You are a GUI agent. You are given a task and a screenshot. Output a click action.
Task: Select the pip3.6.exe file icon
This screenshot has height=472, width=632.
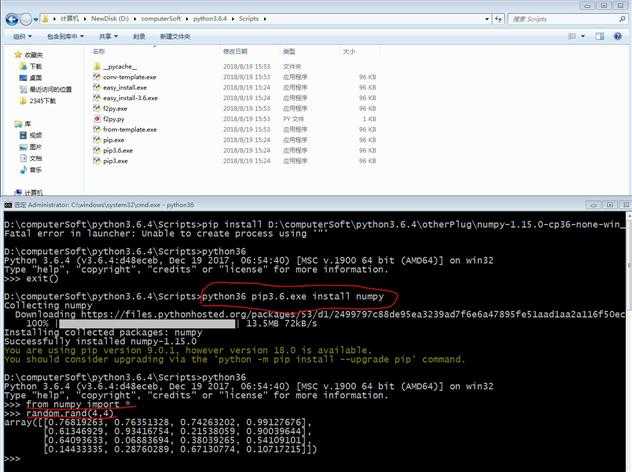point(97,150)
